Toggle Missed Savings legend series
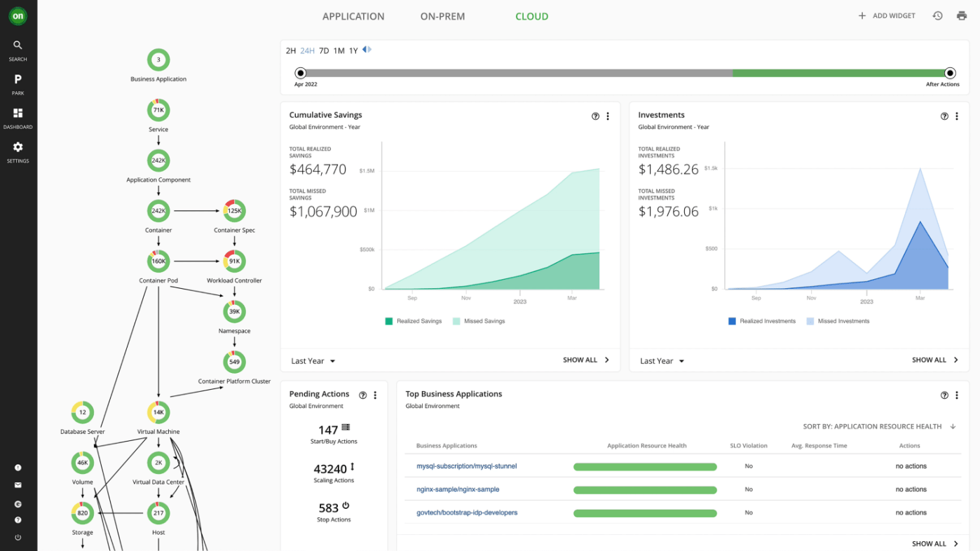The width and height of the screenshot is (980, 551). (479, 321)
